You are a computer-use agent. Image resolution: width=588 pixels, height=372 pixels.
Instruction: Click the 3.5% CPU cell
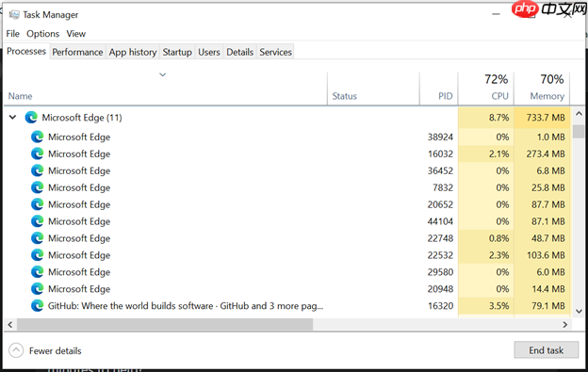pos(486,306)
